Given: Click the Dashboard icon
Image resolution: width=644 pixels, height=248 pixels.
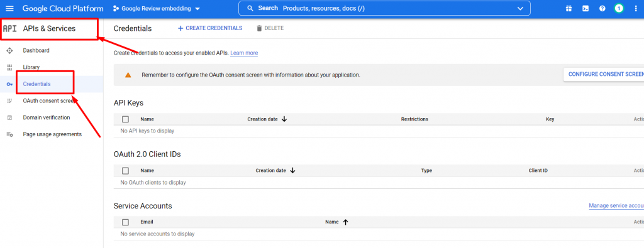Looking at the screenshot, I should [9, 50].
